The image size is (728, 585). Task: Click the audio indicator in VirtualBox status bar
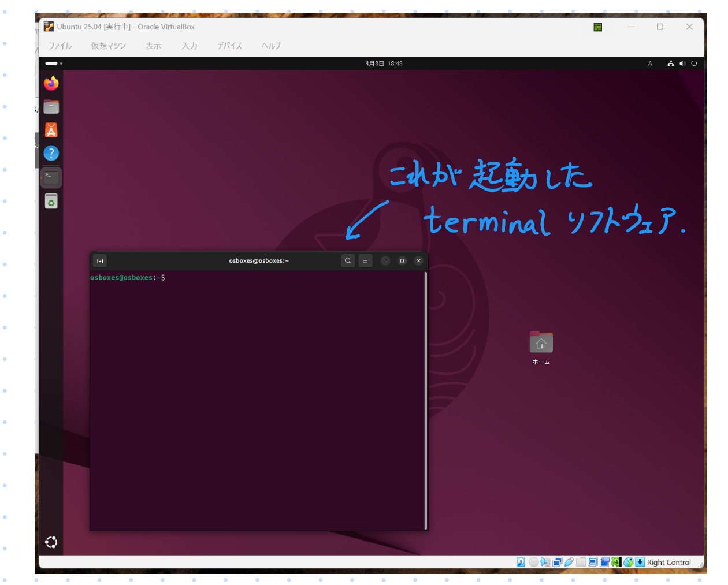coord(545,562)
